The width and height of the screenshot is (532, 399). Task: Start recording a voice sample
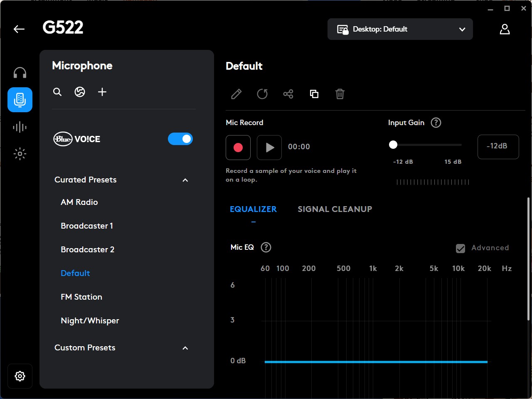tap(238, 147)
